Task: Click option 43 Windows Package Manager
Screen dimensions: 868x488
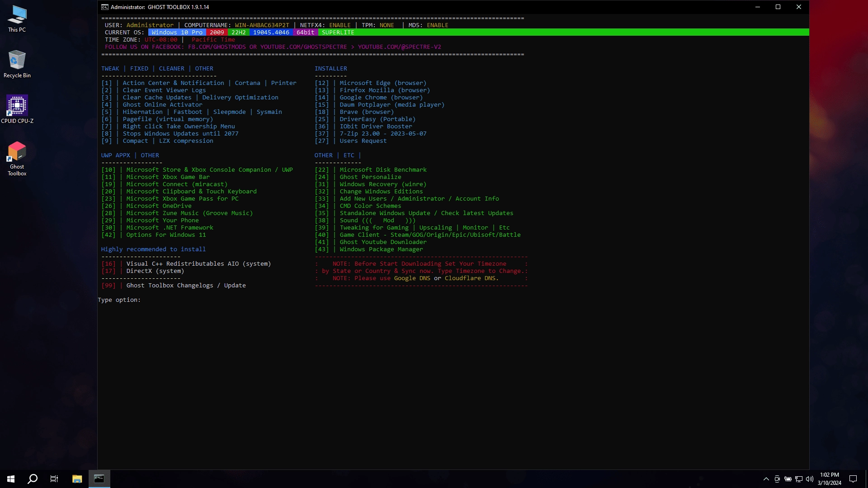Action: pyautogui.click(x=369, y=249)
